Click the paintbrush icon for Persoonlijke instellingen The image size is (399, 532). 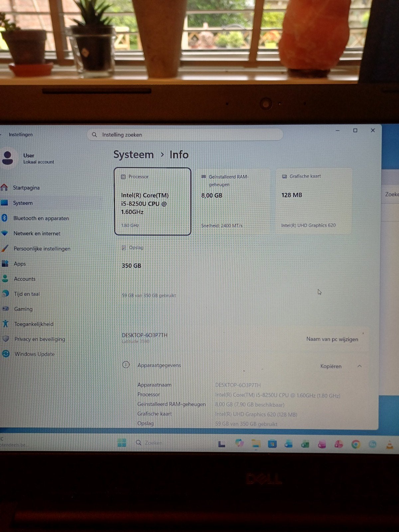(x=5, y=248)
